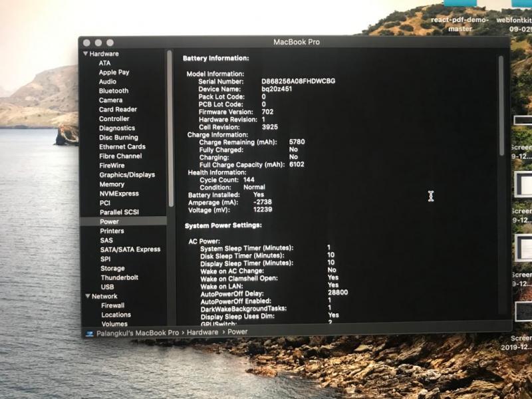Click Condition value Normal
This screenshot has height=399, width=532.
tap(254, 187)
